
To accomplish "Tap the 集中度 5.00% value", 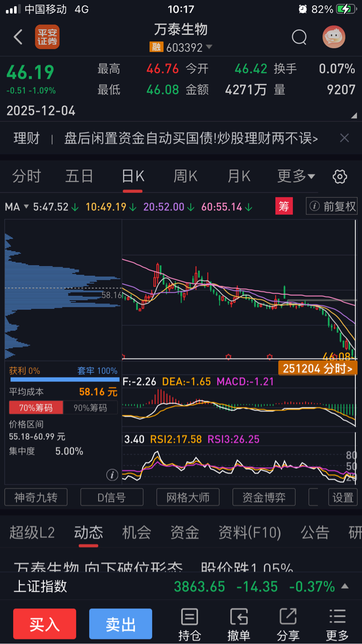I will (69, 451).
